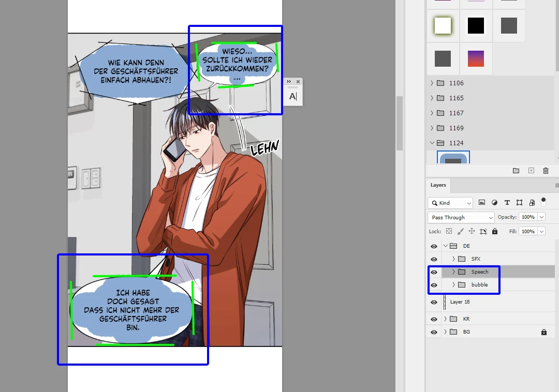
Task: Toggle layer filtering on/off switch
Action: 543,202
